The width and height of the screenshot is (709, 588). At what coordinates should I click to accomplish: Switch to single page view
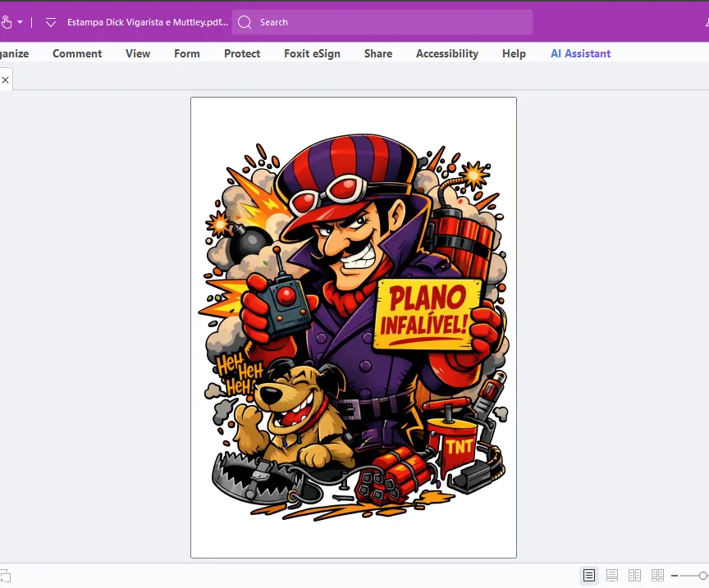pyautogui.click(x=588, y=576)
